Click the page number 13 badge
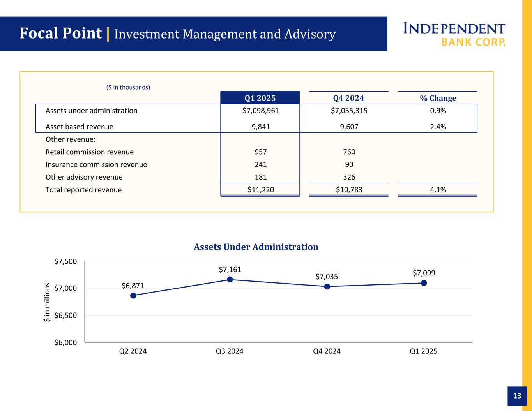Viewport: 532px width, 411px height. coord(517,396)
